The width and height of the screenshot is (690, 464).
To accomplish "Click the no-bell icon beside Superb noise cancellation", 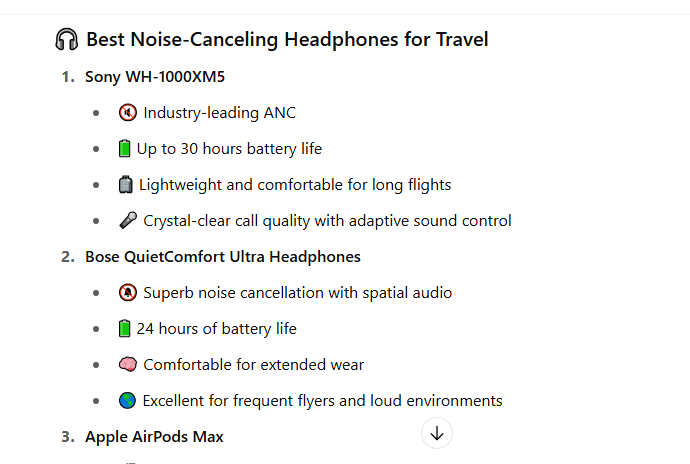I will [x=128, y=292].
